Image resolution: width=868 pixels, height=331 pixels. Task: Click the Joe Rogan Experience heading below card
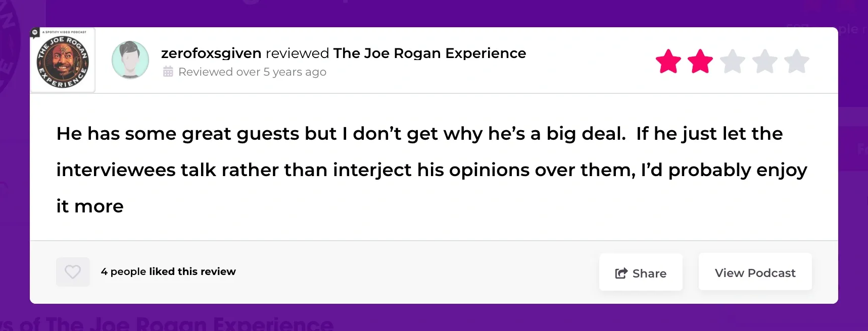177,323
